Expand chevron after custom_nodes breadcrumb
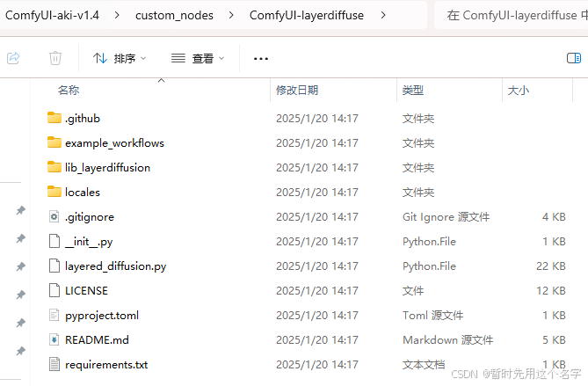This screenshot has width=588, height=386. (x=231, y=15)
